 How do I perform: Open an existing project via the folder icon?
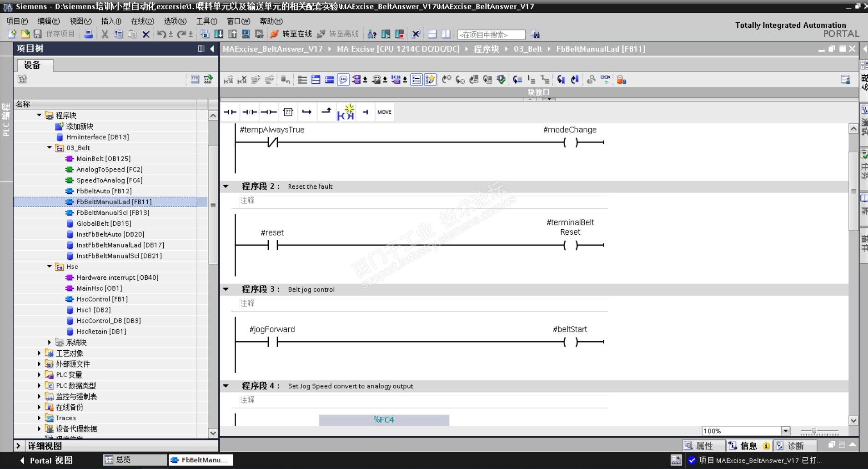25,34
